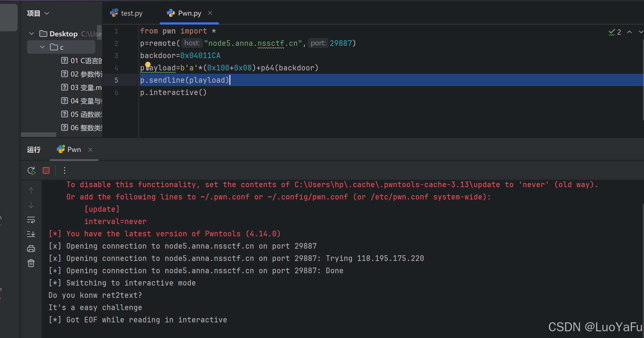This screenshot has width=644, height=338.
Task: Open inspections widget showing 2 typos
Action: tap(615, 32)
